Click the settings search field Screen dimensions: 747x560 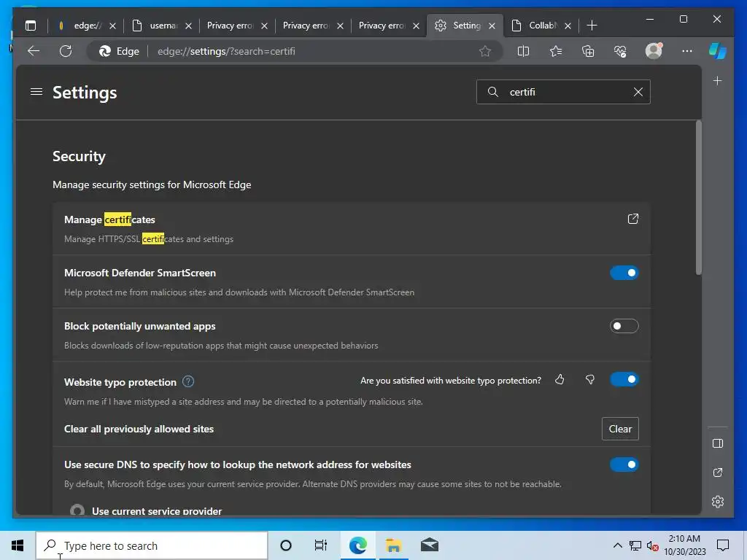click(x=563, y=92)
